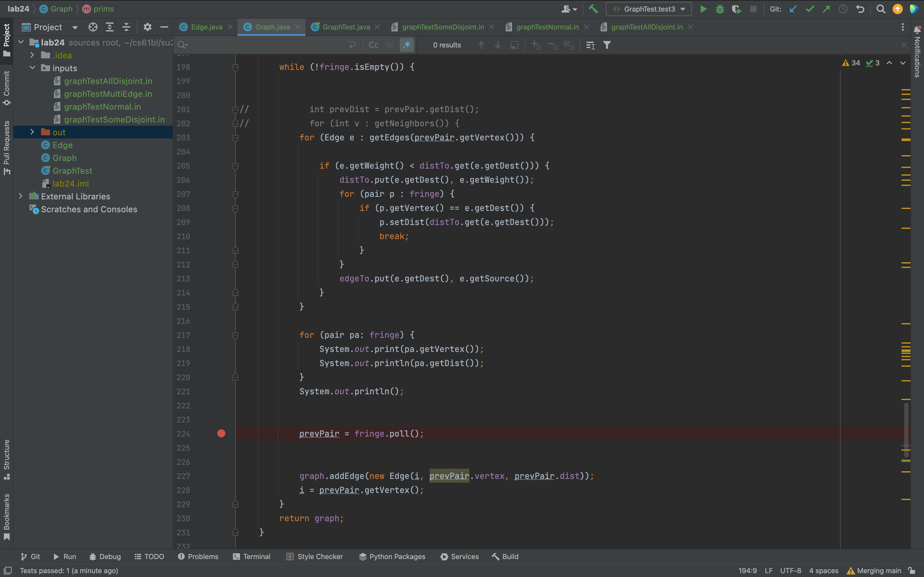Click the Build project hammer icon
This screenshot has width=924, height=577.
click(593, 9)
